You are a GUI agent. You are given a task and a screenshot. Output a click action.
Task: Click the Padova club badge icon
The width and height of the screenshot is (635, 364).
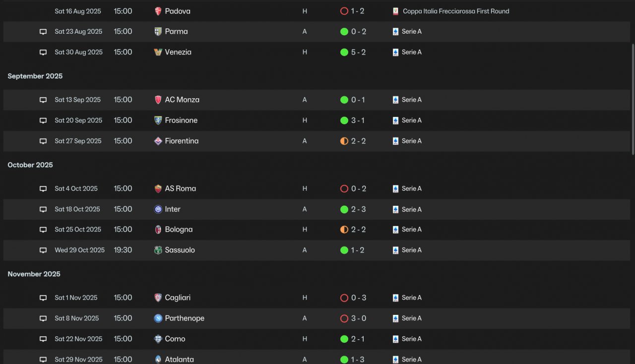pyautogui.click(x=158, y=11)
